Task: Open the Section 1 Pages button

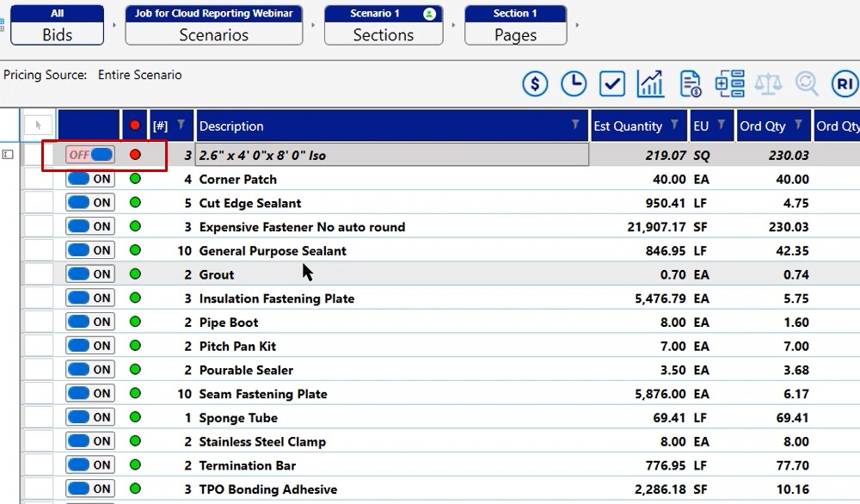Action: click(x=515, y=25)
